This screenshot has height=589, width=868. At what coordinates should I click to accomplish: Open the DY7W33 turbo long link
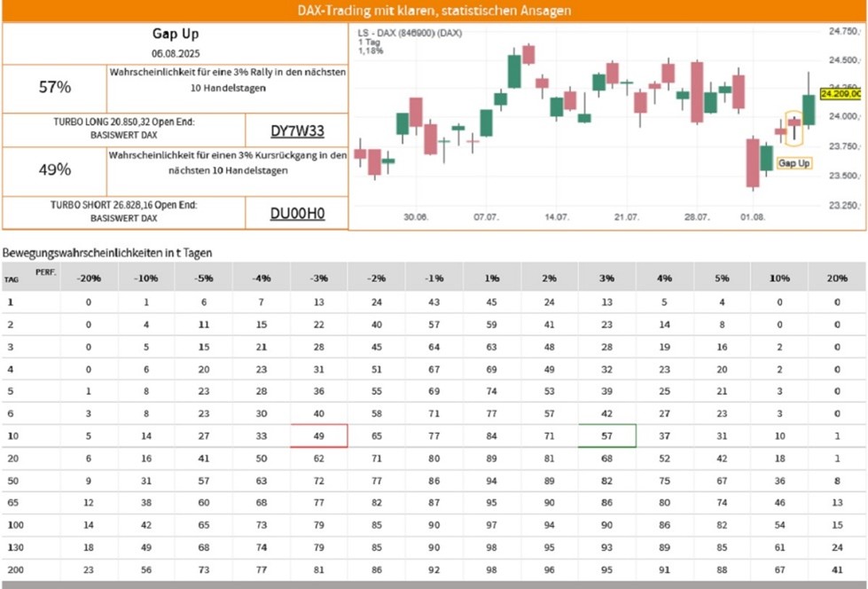(x=297, y=130)
